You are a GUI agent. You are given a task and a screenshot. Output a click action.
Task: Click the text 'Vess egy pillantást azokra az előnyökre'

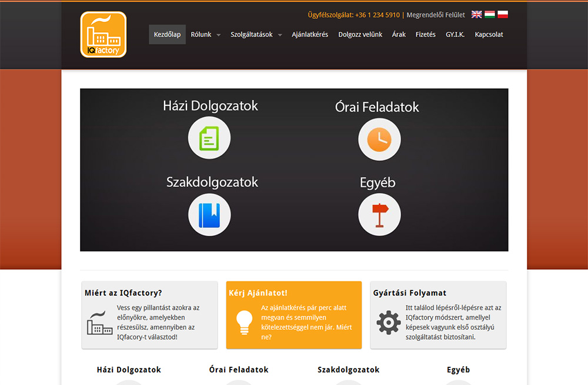158,313
